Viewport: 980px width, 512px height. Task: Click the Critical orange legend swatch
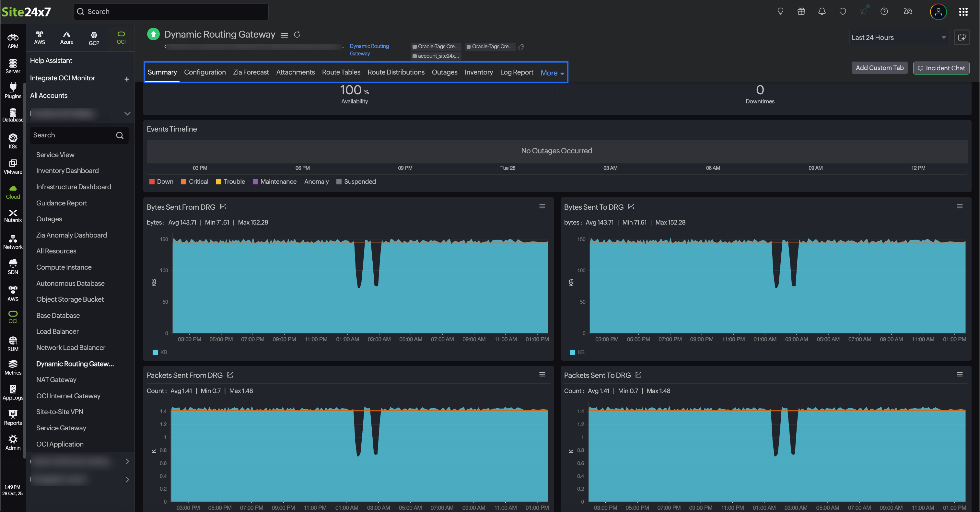[184, 182]
